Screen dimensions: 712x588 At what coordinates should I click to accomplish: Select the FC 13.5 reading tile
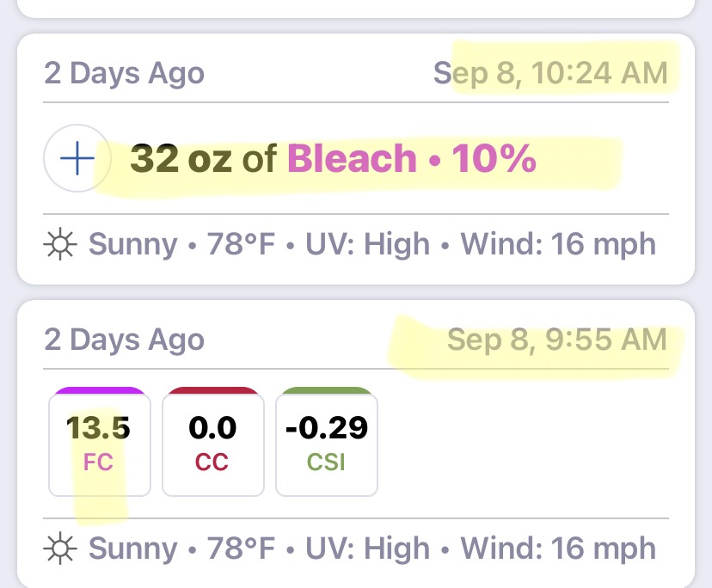click(x=100, y=442)
